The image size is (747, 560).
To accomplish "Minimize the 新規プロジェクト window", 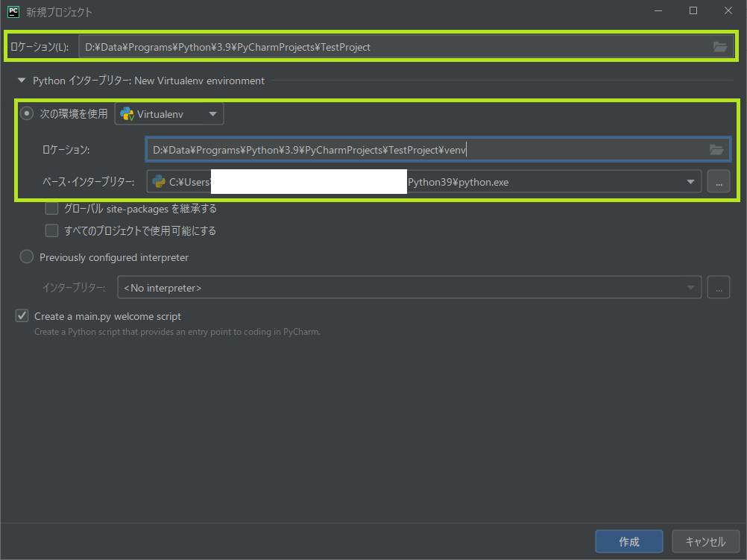I will point(658,11).
